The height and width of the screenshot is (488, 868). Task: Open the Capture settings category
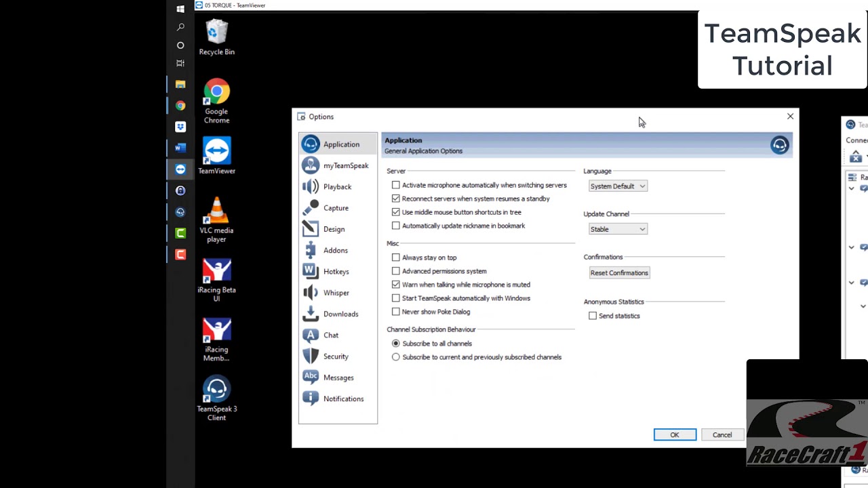pos(338,208)
